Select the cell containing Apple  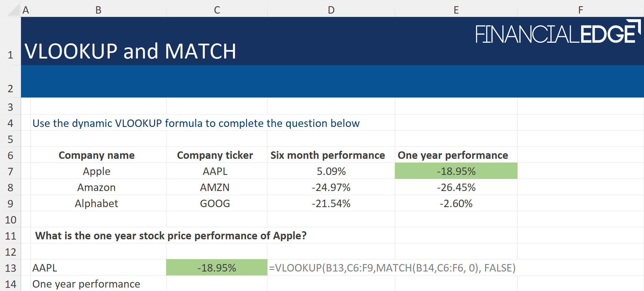[96, 171]
